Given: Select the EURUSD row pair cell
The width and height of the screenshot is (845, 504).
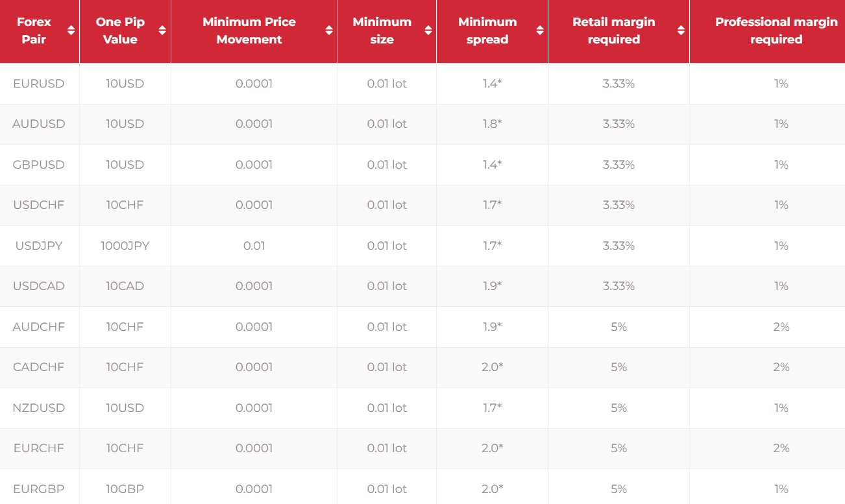Looking at the screenshot, I should (x=39, y=84).
